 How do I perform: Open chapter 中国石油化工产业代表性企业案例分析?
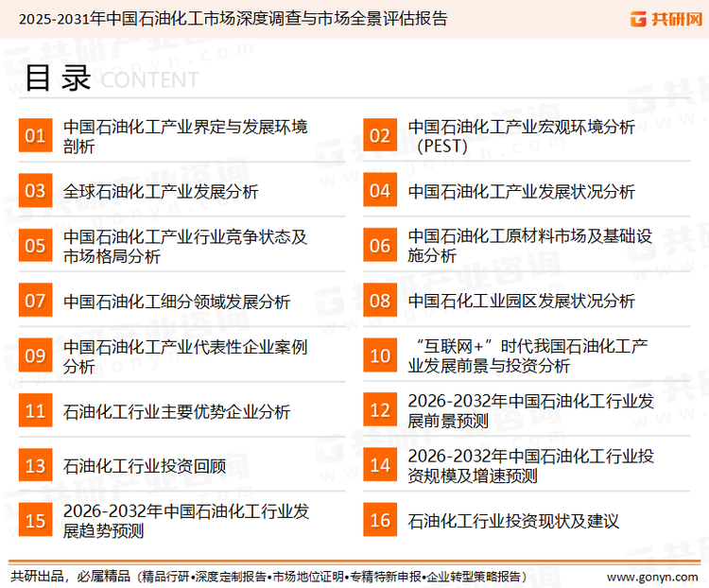click(185, 356)
